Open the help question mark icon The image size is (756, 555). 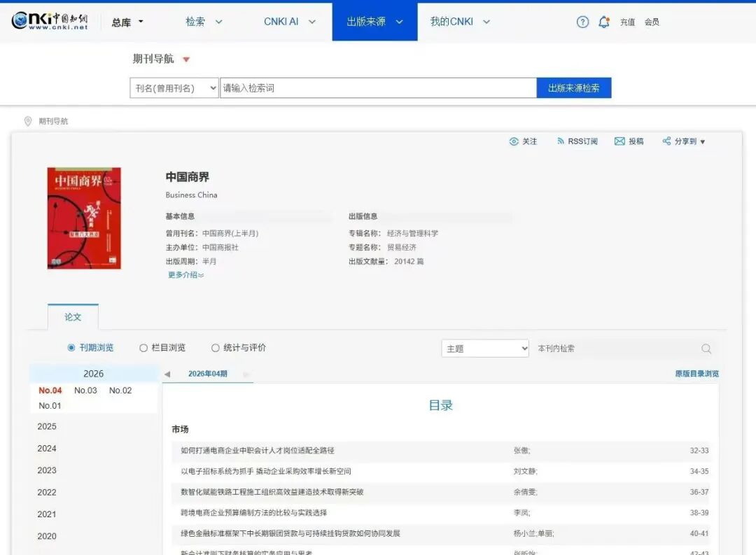[x=582, y=22]
